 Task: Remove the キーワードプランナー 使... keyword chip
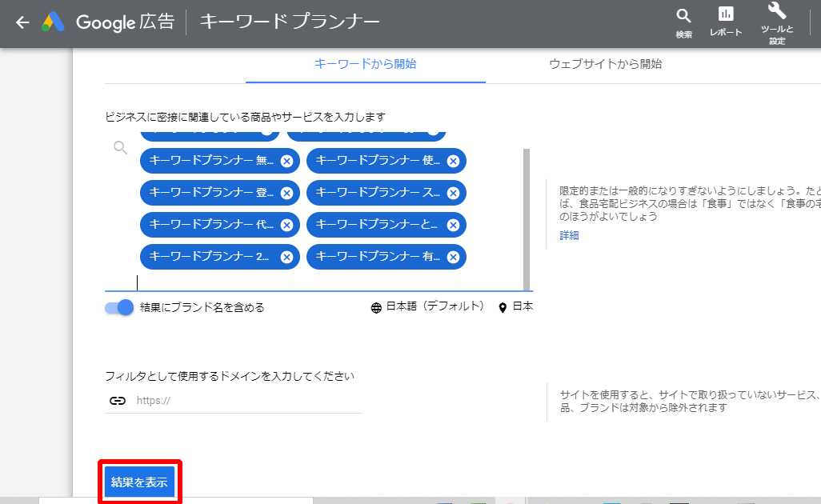(453, 161)
